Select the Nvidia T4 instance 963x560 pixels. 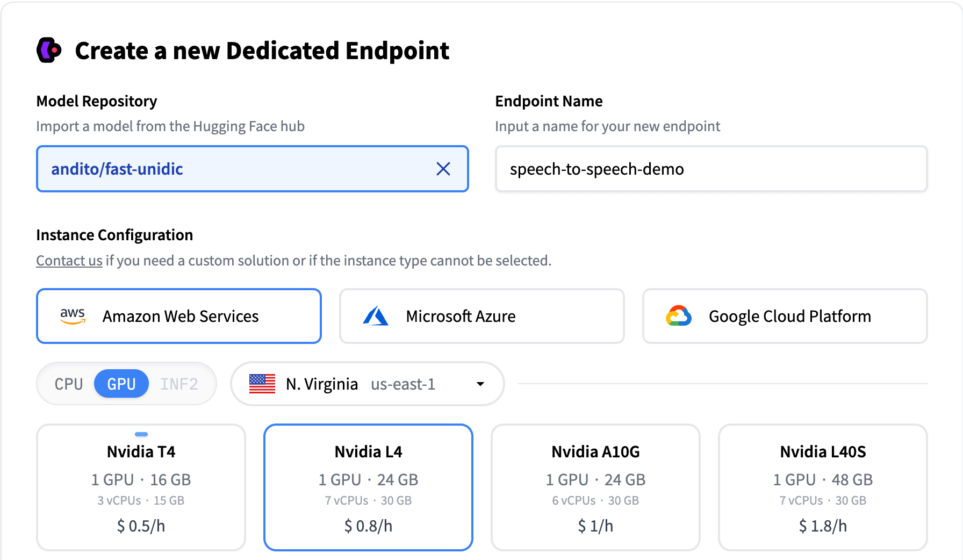(140, 487)
